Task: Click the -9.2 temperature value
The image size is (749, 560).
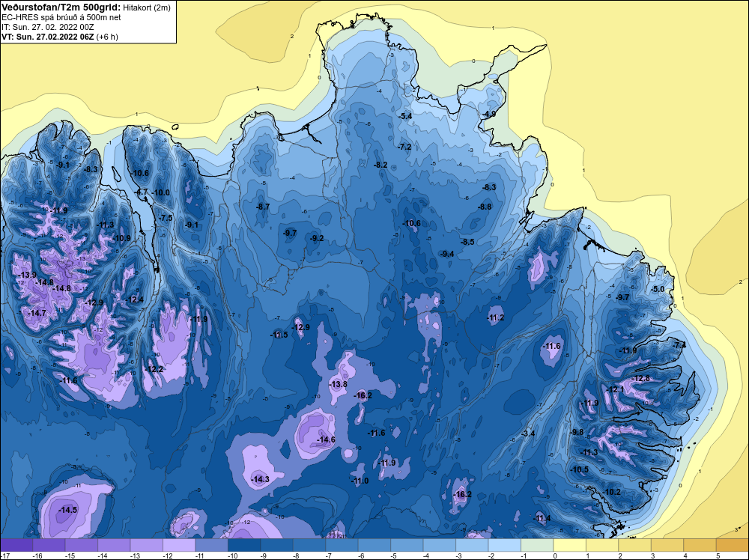Action: tap(317, 238)
